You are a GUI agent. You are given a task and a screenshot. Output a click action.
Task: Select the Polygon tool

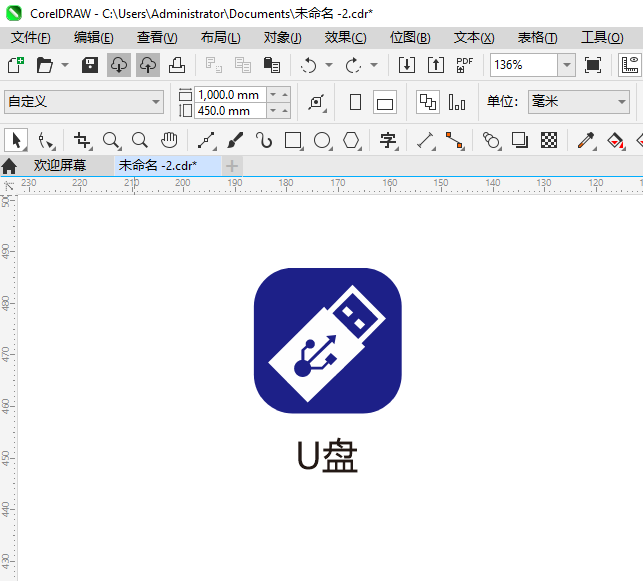tap(352, 141)
